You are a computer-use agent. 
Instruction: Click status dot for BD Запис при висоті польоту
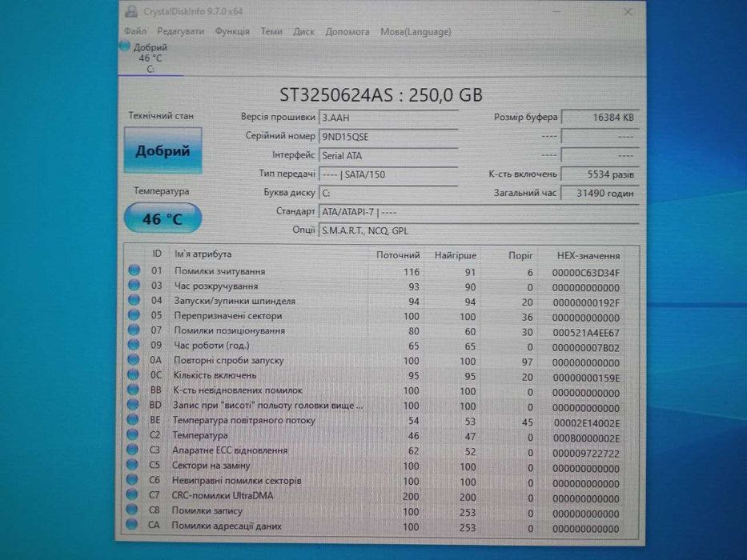[x=133, y=404]
